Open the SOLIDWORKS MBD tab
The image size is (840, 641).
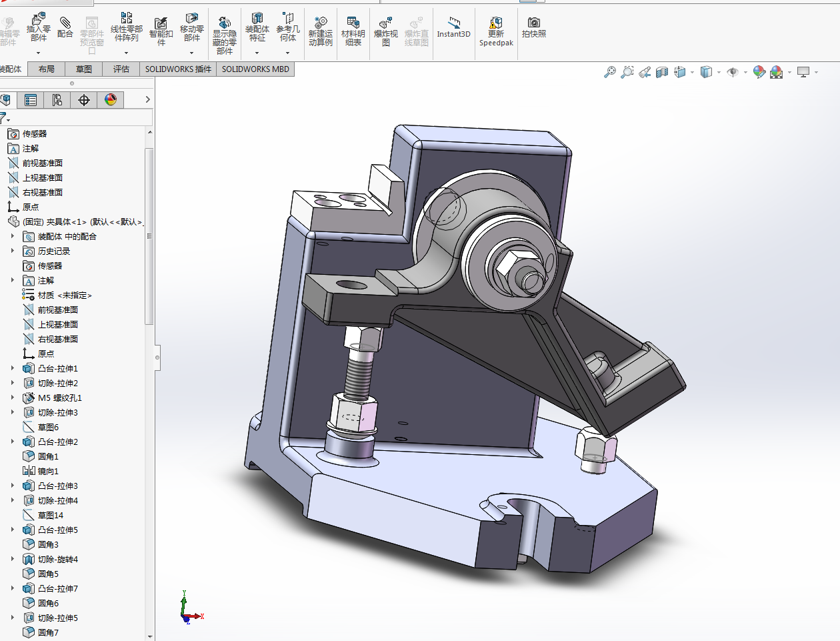(255, 69)
